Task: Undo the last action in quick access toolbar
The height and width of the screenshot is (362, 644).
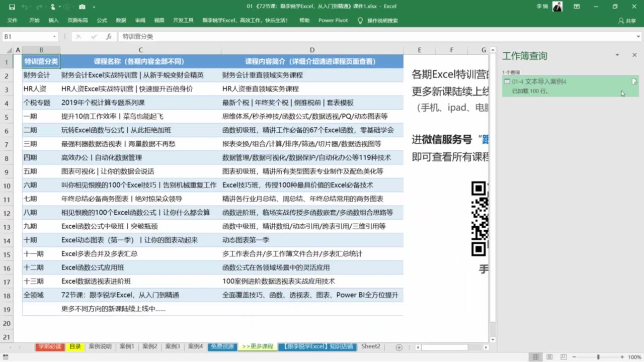Action: point(24,7)
